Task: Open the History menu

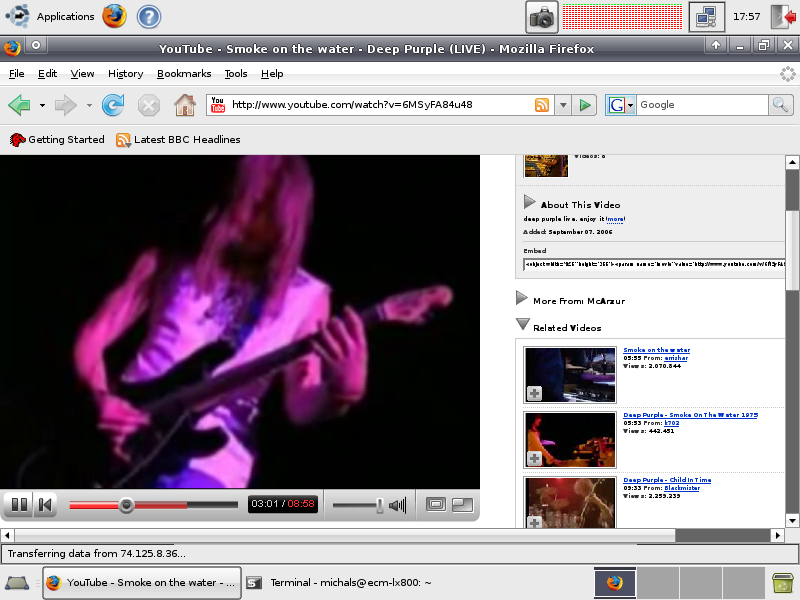Action: 126,74
